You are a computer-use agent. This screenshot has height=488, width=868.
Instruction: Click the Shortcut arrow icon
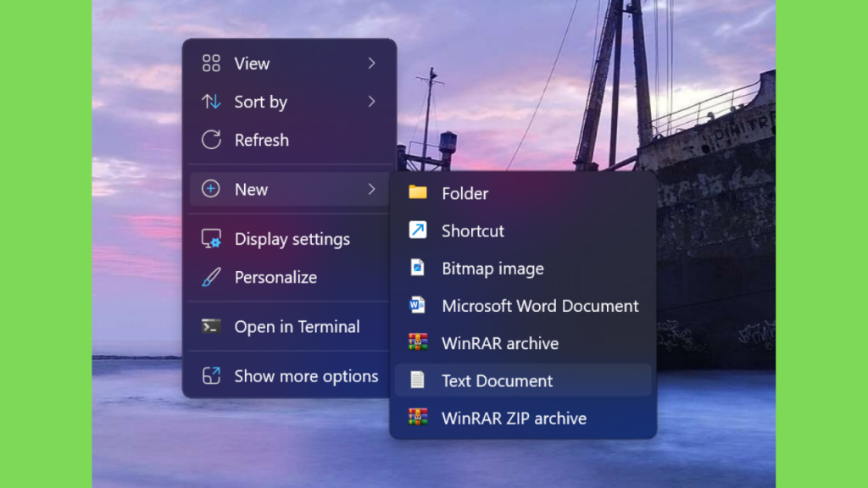pyautogui.click(x=418, y=230)
